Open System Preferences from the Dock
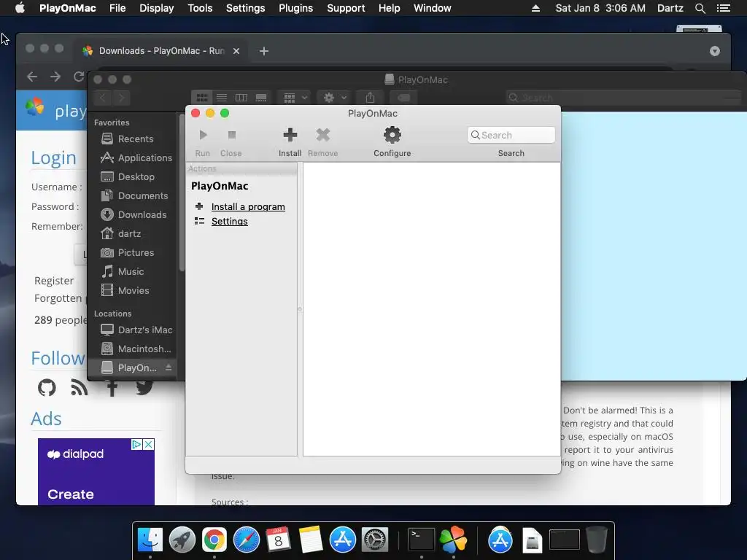 (375, 540)
